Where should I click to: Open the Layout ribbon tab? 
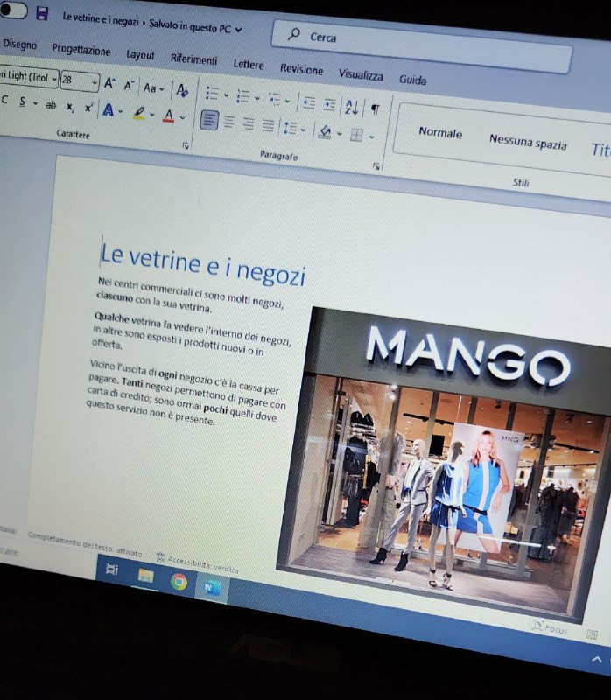point(140,54)
